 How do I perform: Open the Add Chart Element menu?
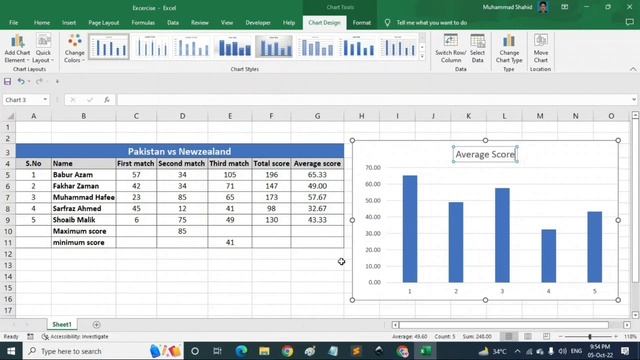17,49
